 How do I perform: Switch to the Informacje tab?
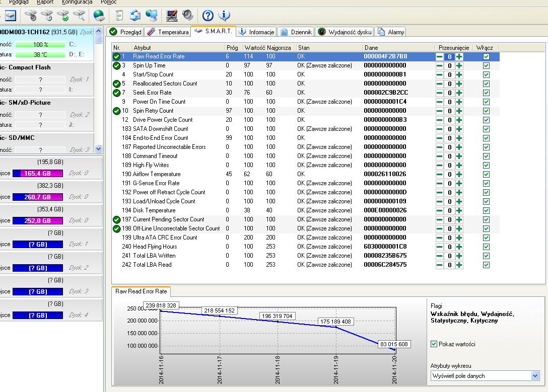click(x=257, y=32)
